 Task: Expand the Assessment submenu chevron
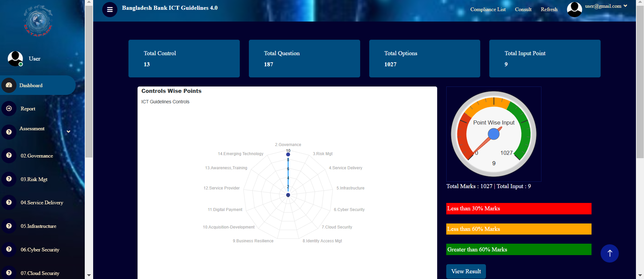68,132
